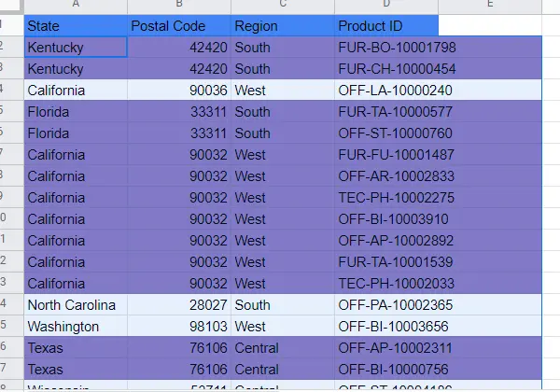The width and height of the screenshot is (560, 392).
Task: Select postal code 98103 cell
Action: pos(179,327)
